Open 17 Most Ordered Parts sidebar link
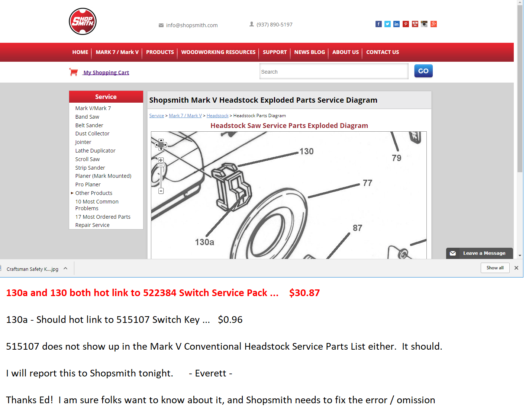 coord(103,217)
